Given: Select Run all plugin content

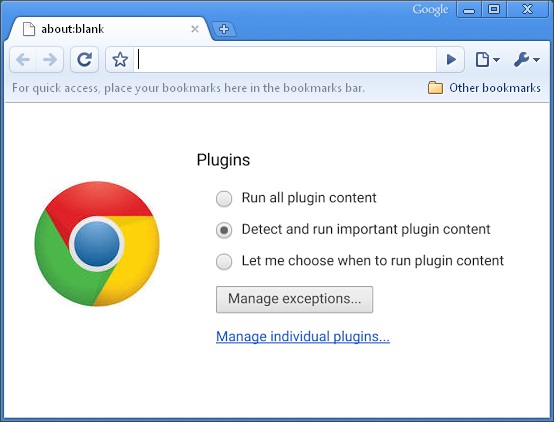Looking at the screenshot, I should pyautogui.click(x=224, y=198).
